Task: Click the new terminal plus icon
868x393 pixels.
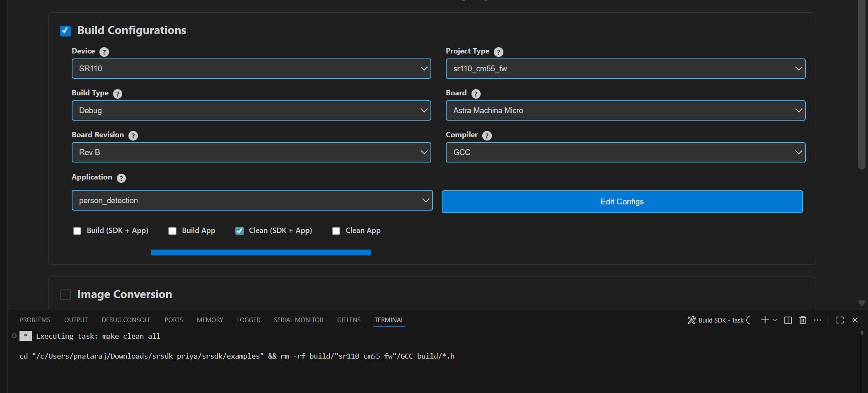Action: [765, 320]
